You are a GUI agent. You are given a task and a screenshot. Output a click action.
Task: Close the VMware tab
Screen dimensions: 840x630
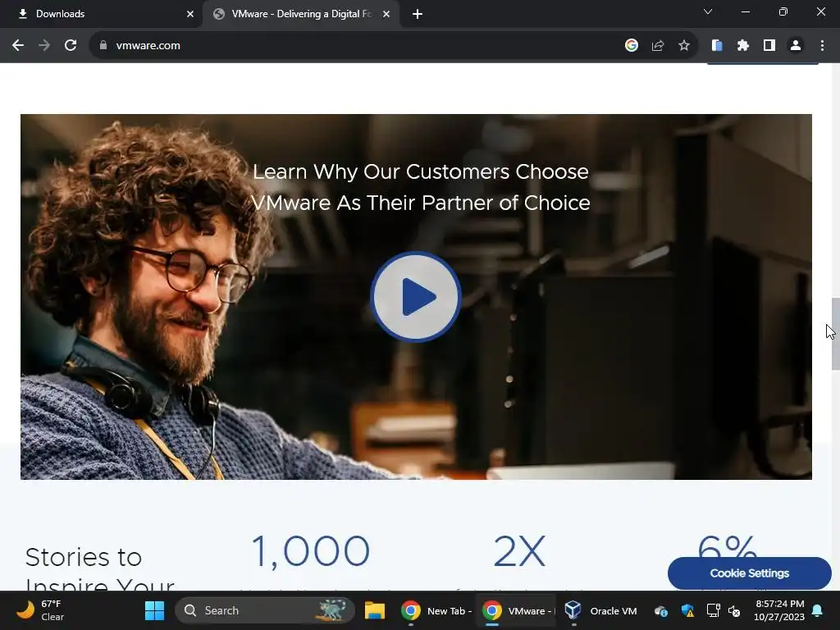(x=386, y=14)
